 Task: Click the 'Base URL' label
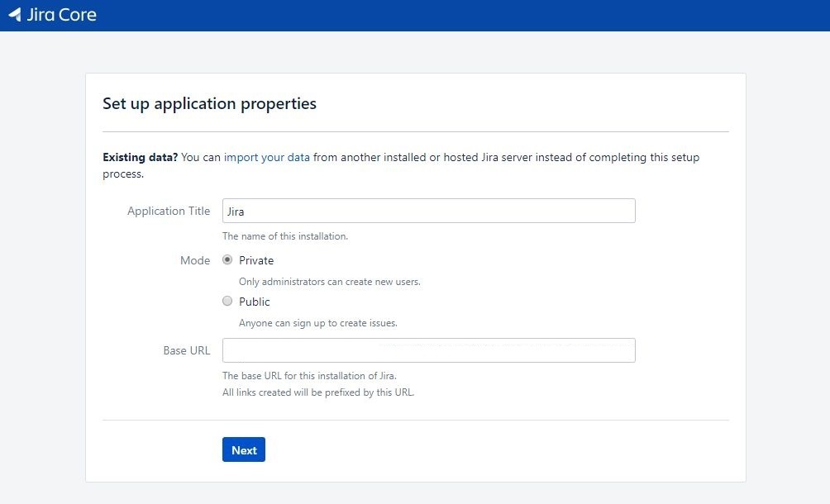pos(187,350)
